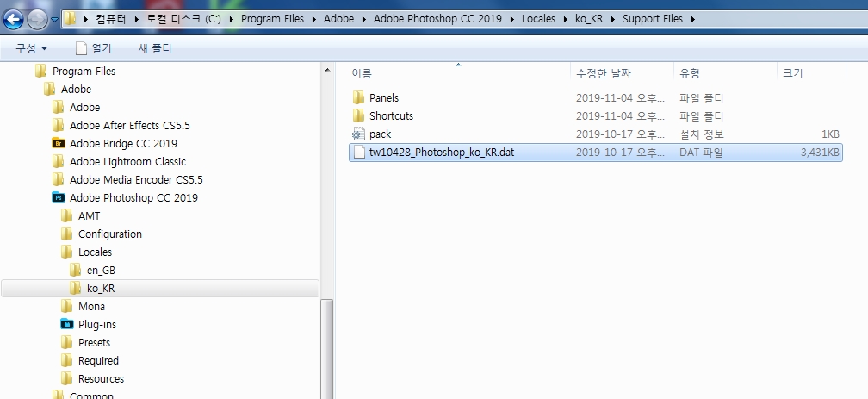Go to Adobe Photoshop CC 2019 breadcrumb
868x399 pixels.
click(437, 19)
